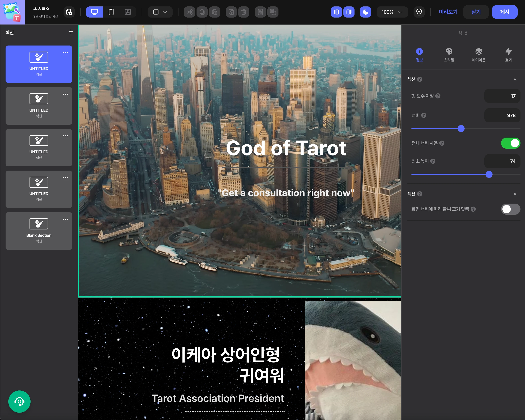
Task: Enable 화면 너비에 따라 글씨 크기 맞춤 toggle
Action: (x=510, y=209)
